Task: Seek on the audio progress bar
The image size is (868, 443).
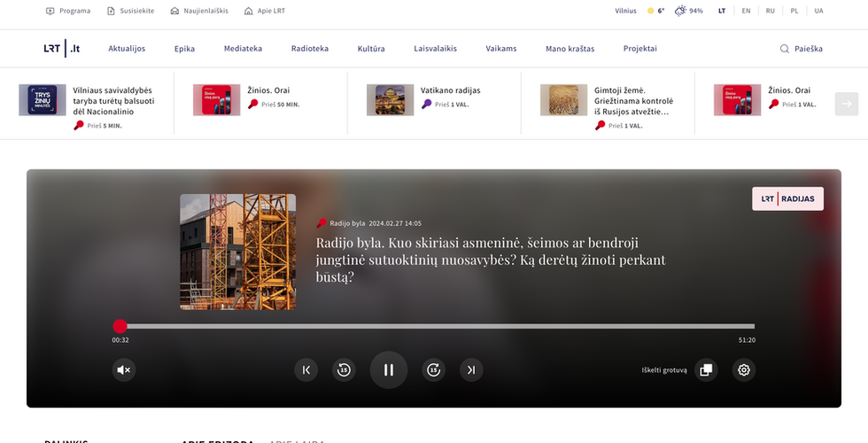Action: [x=433, y=326]
